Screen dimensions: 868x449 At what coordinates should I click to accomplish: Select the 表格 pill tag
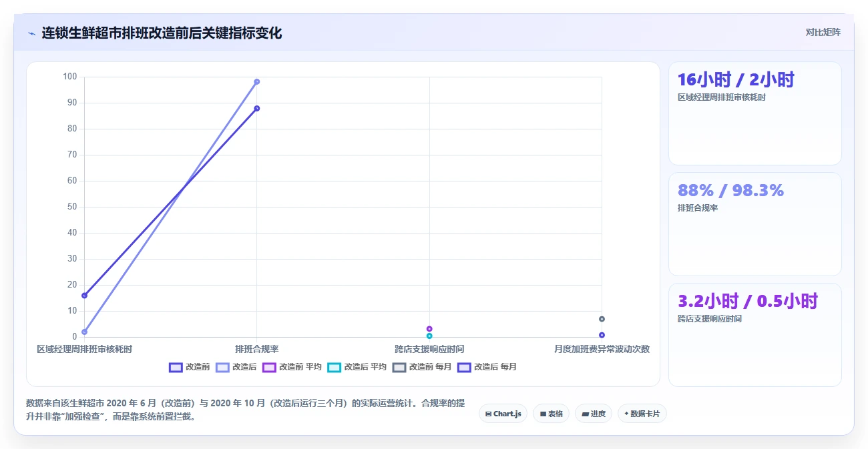pyautogui.click(x=551, y=414)
